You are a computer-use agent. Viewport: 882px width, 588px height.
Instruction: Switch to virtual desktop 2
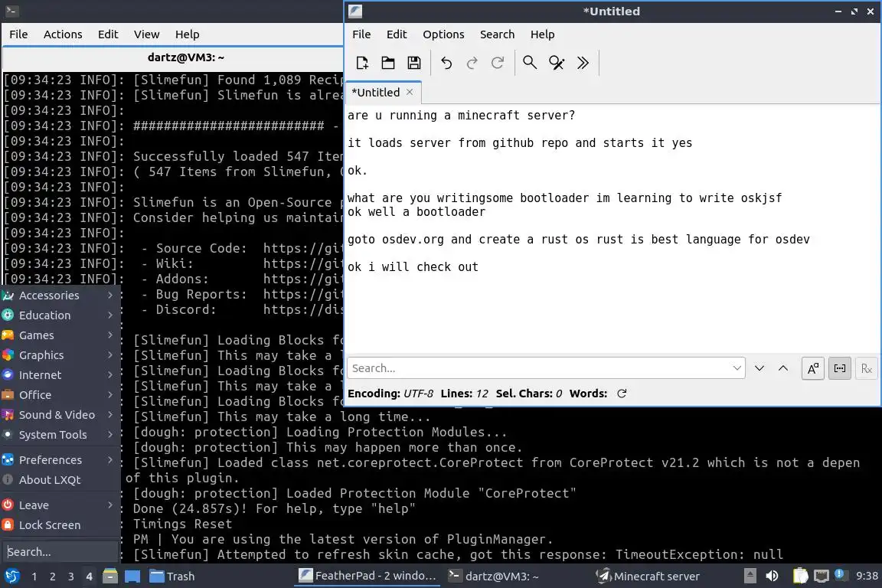click(x=53, y=577)
